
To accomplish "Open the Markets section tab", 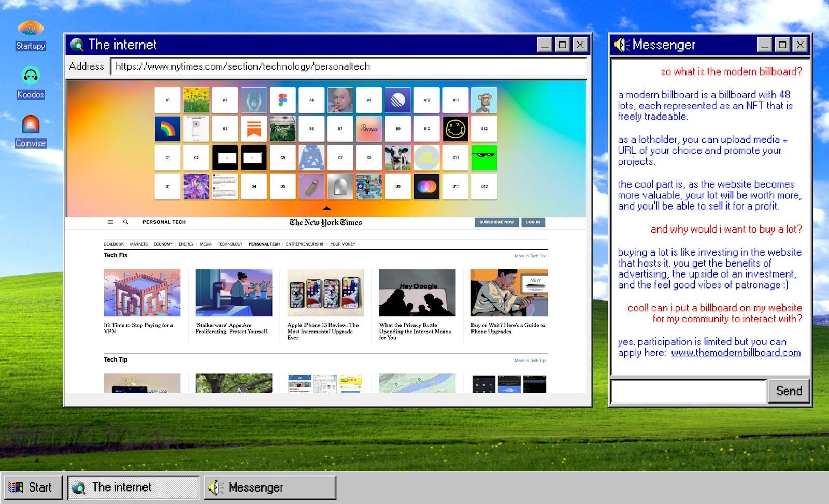I will click(139, 244).
